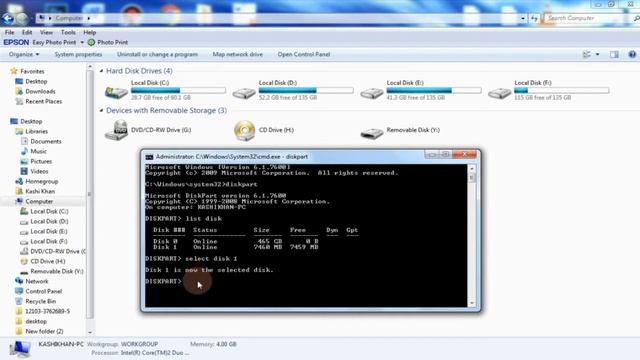640x360 pixels.
Task: Click Local Disk (F:) usage bar
Action: point(562,90)
